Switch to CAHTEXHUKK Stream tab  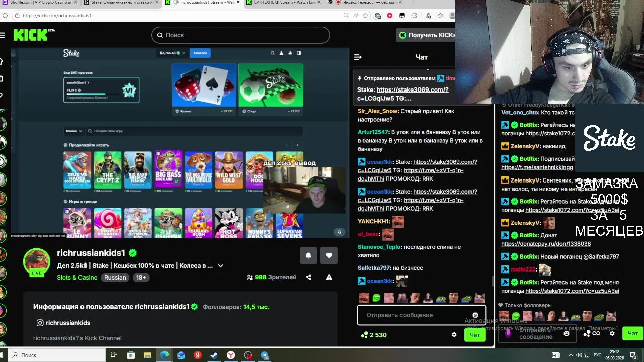pyautogui.click(x=284, y=3)
